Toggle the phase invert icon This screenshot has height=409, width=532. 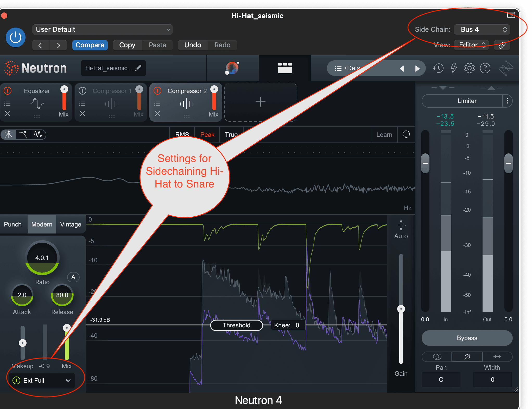point(467,357)
